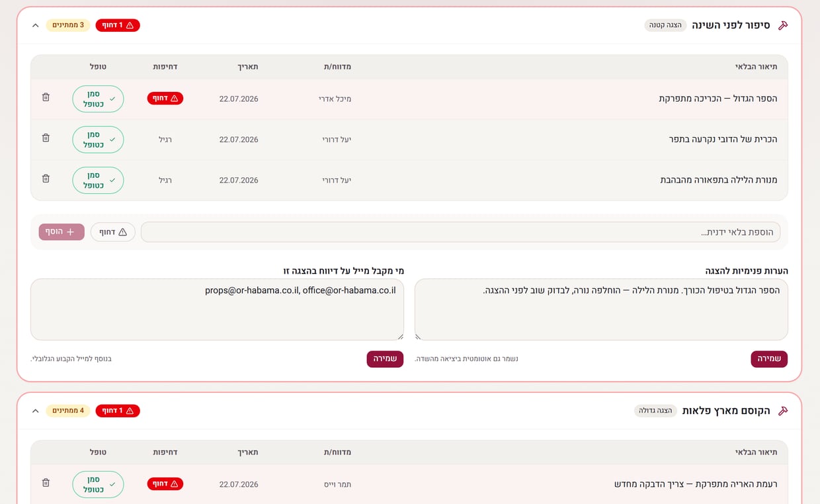Click the reporter name 'תמר וייס'

point(337,485)
